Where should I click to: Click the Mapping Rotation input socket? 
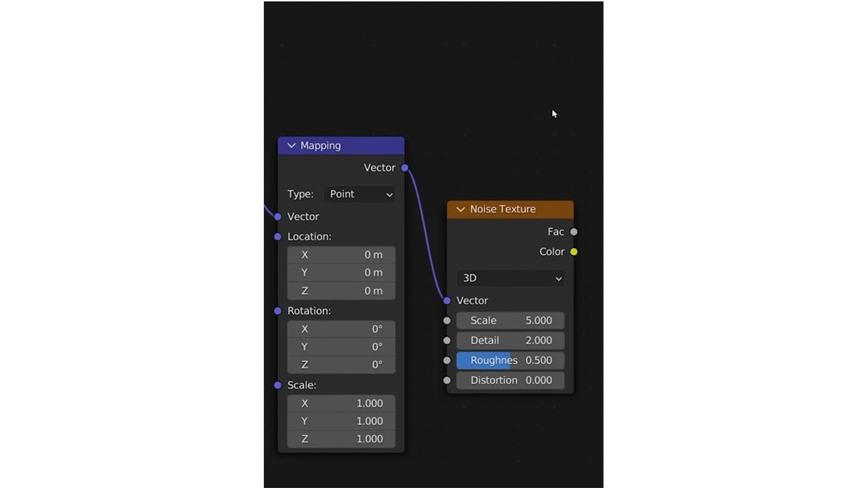click(278, 311)
